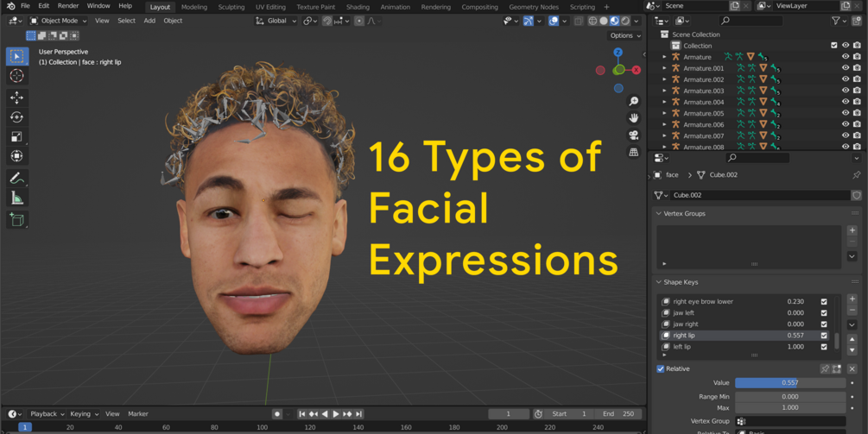
Task: Hide Collection in viewport
Action: [x=846, y=46]
